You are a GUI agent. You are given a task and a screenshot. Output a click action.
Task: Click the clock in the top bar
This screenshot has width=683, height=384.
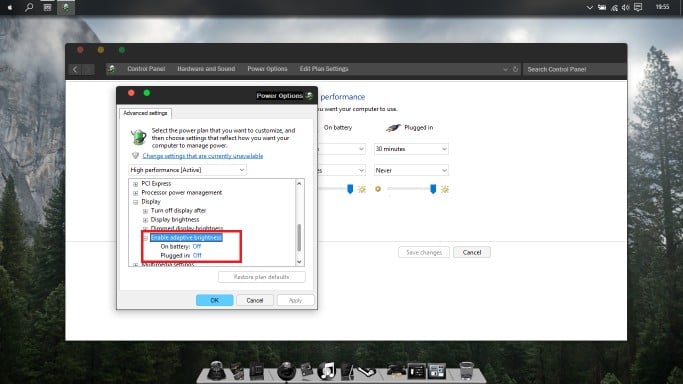662,7
